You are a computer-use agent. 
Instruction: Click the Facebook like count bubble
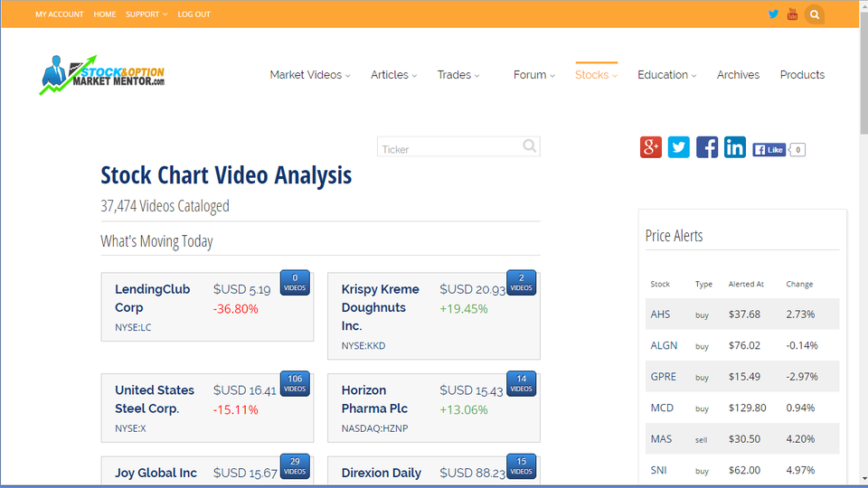tap(797, 149)
